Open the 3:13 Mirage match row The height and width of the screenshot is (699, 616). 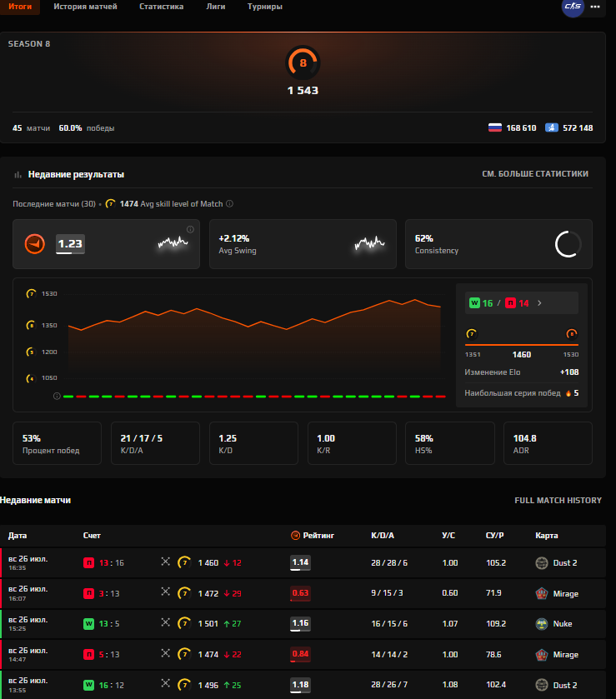(303, 593)
